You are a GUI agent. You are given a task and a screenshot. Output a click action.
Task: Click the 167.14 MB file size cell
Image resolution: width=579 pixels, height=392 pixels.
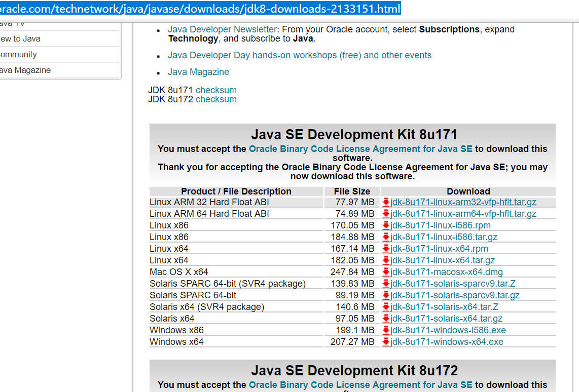pyautogui.click(x=353, y=249)
